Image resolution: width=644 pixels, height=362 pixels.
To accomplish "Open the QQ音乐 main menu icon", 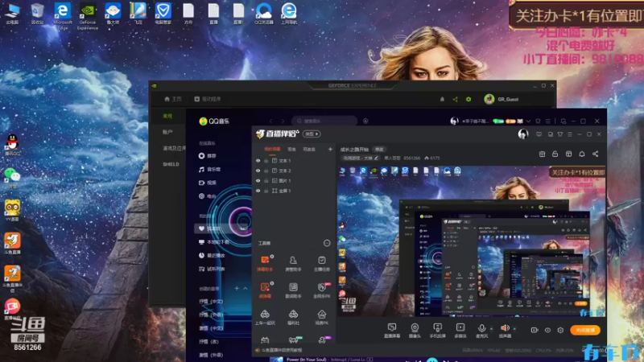I will click(x=548, y=121).
